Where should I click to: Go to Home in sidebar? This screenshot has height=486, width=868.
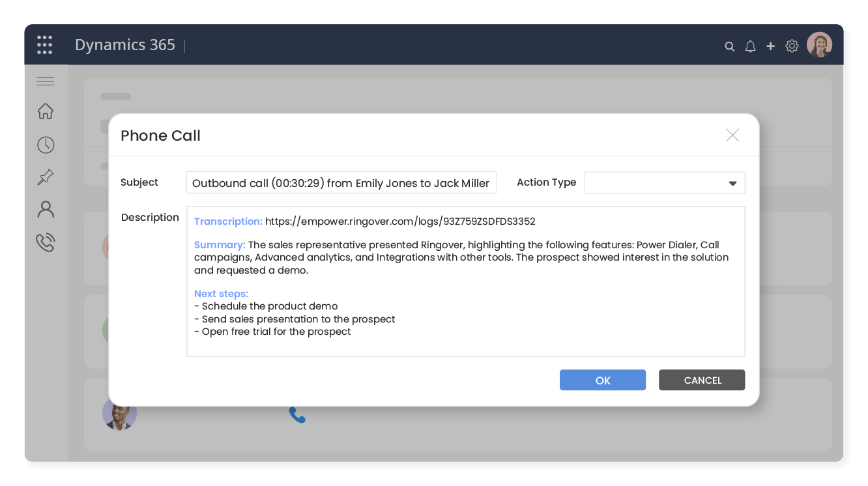point(46,111)
